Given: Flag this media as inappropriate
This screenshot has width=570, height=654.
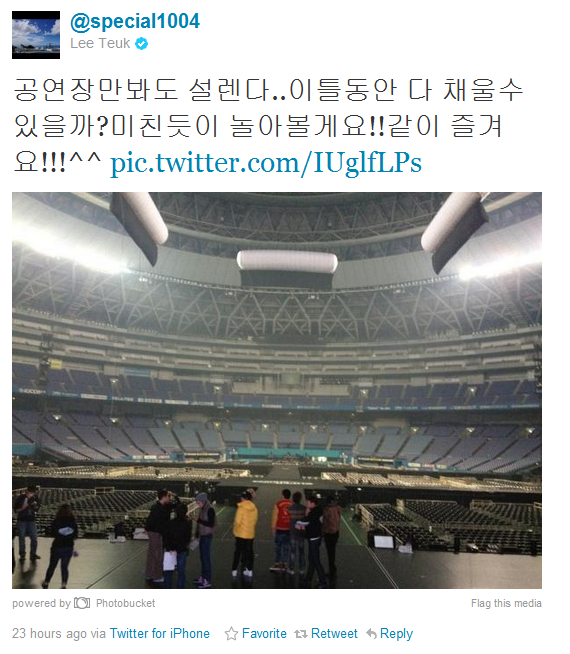Looking at the screenshot, I should pyautogui.click(x=506, y=603).
